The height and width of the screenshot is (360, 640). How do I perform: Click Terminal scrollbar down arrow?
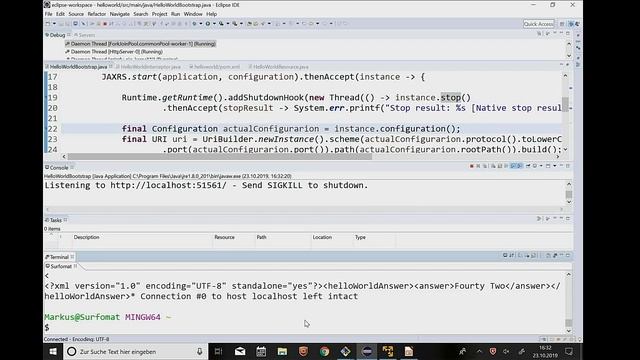pos(569,331)
